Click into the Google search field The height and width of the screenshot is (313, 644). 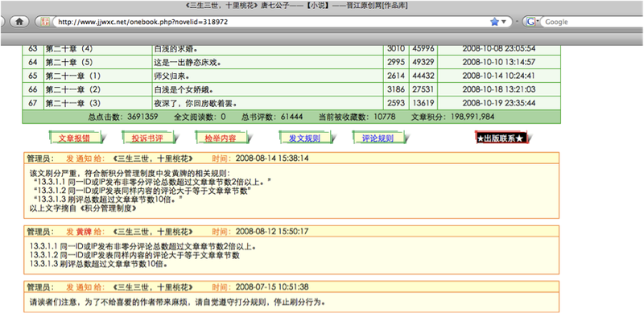(x=592, y=23)
